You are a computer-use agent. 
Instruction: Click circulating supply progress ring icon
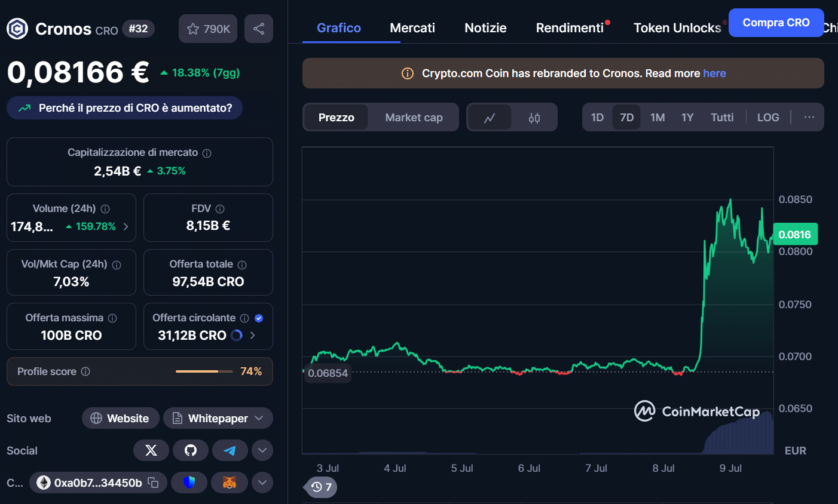click(237, 335)
